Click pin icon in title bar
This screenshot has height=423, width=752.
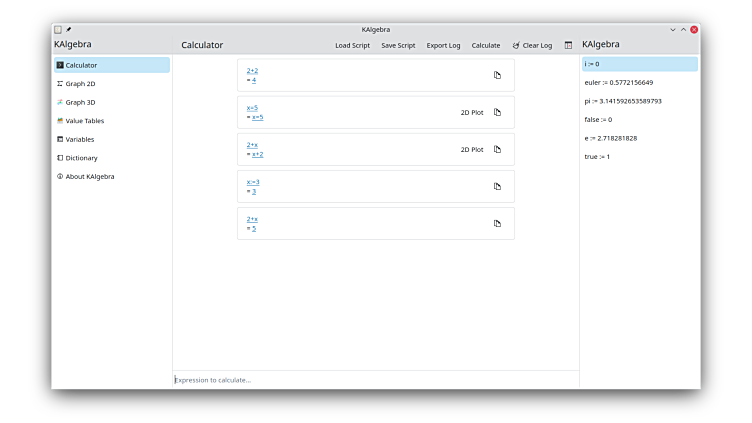point(69,30)
